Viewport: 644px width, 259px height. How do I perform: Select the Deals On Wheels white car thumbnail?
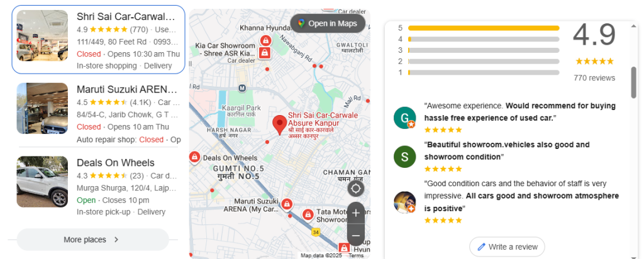(42, 182)
